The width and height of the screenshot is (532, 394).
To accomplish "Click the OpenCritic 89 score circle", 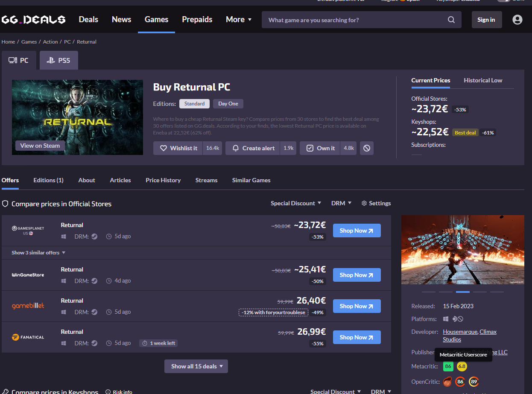I will pyautogui.click(x=474, y=382).
